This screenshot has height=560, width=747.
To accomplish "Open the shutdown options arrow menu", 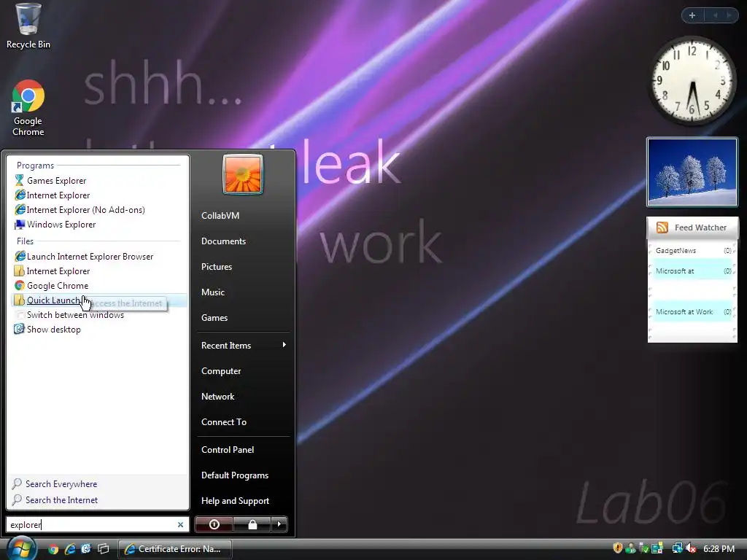I will (x=279, y=524).
